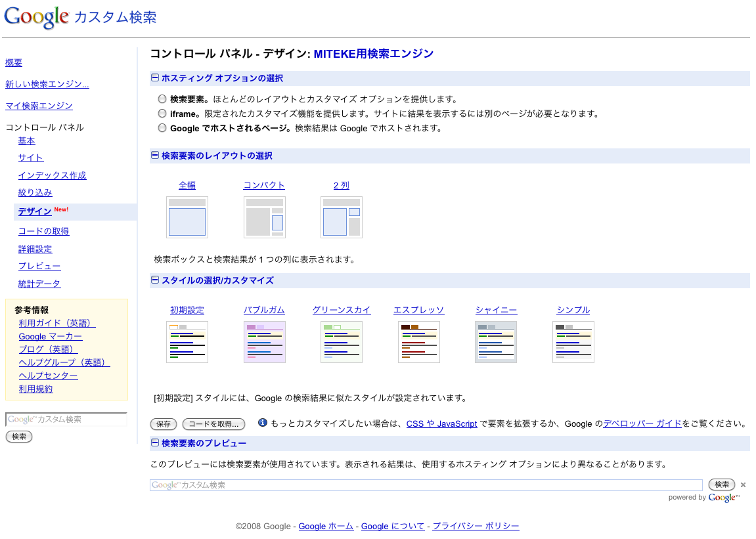Open ヘルプセンター link

[48, 376]
